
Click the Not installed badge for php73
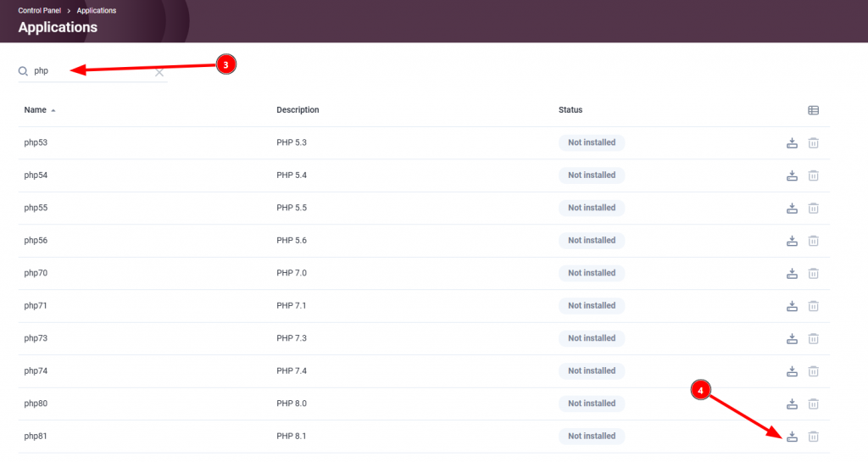[592, 338]
